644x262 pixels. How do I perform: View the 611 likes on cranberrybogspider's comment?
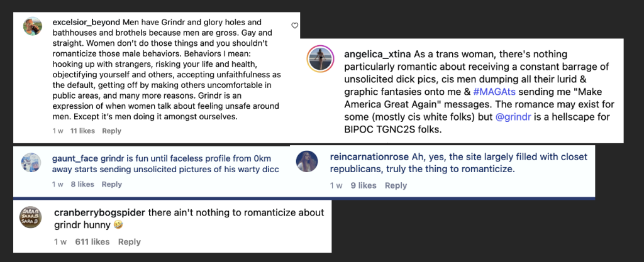tap(92, 242)
